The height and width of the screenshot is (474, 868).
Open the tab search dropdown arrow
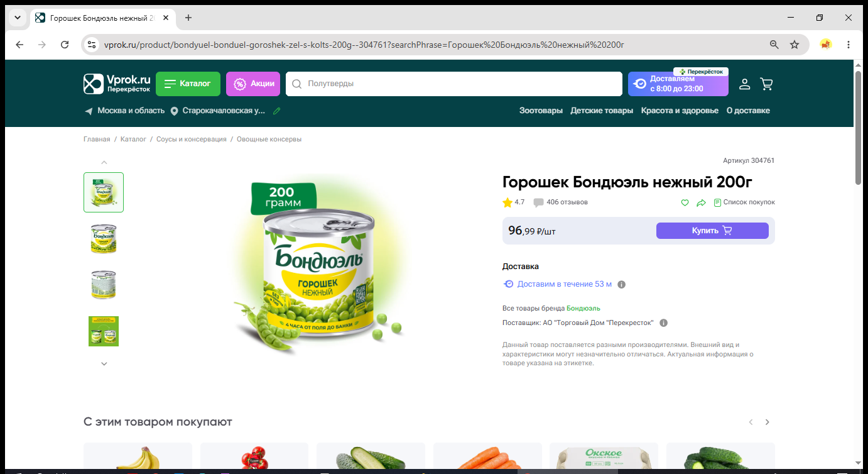pos(17,18)
